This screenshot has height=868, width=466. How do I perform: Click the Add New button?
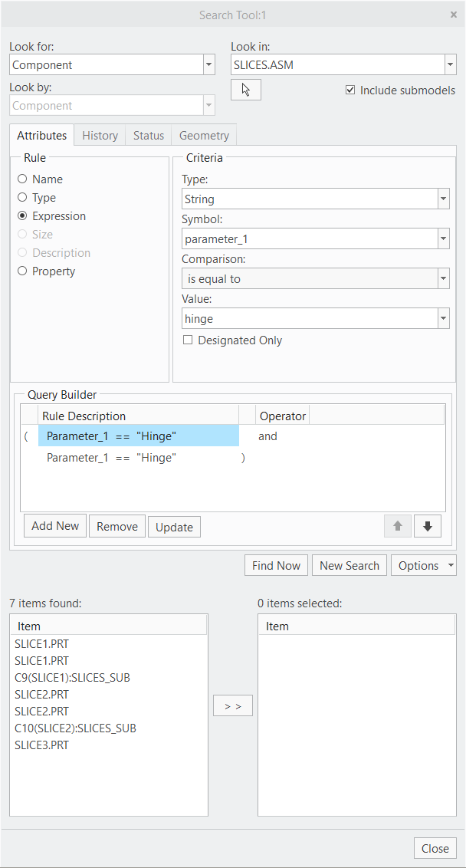54,526
